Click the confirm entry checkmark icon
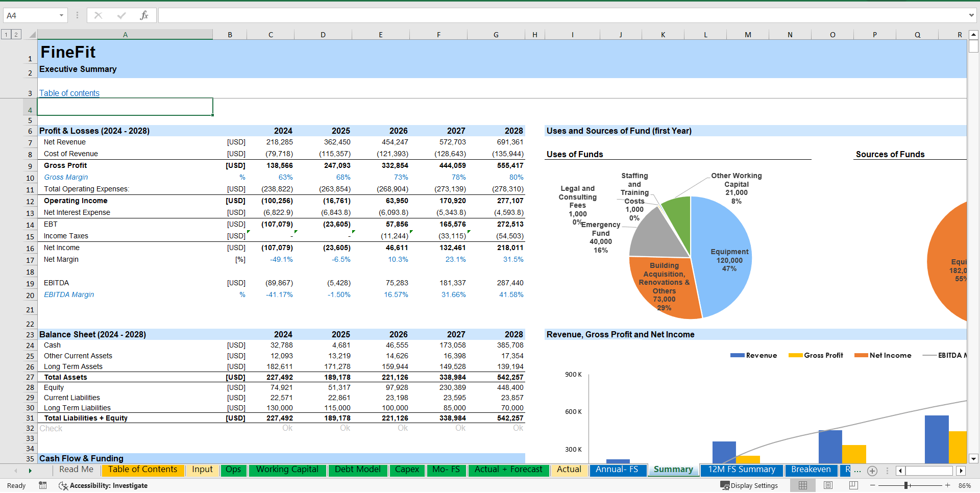 point(121,15)
